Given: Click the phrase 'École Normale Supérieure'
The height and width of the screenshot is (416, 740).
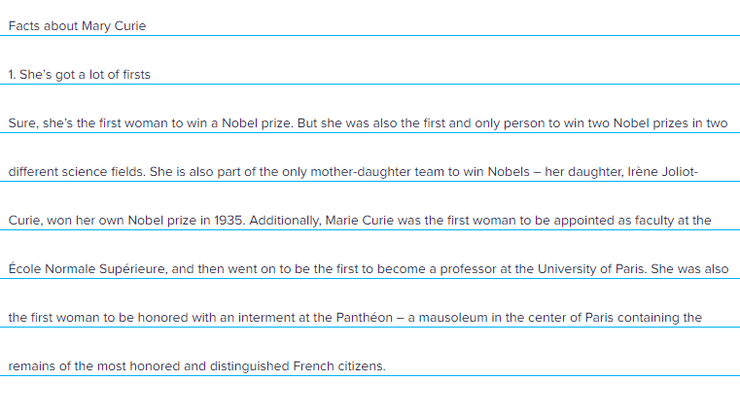Looking at the screenshot, I should (x=87, y=269).
